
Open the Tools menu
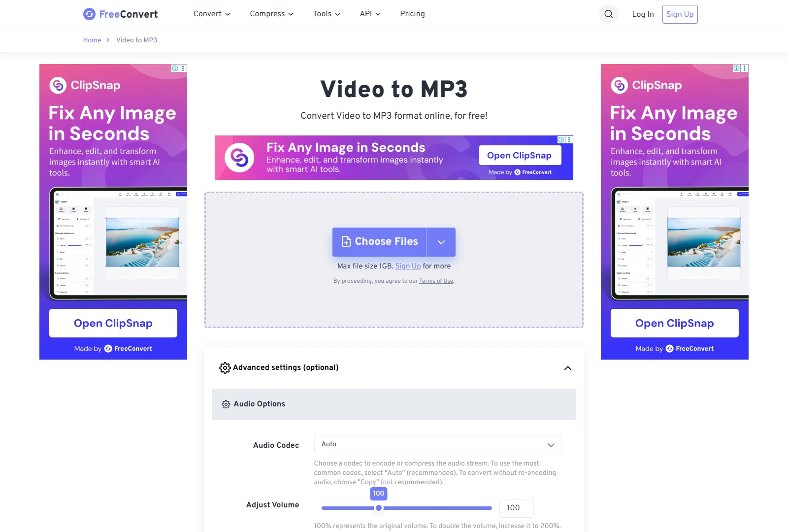pyautogui.click(x=327, y=14)
